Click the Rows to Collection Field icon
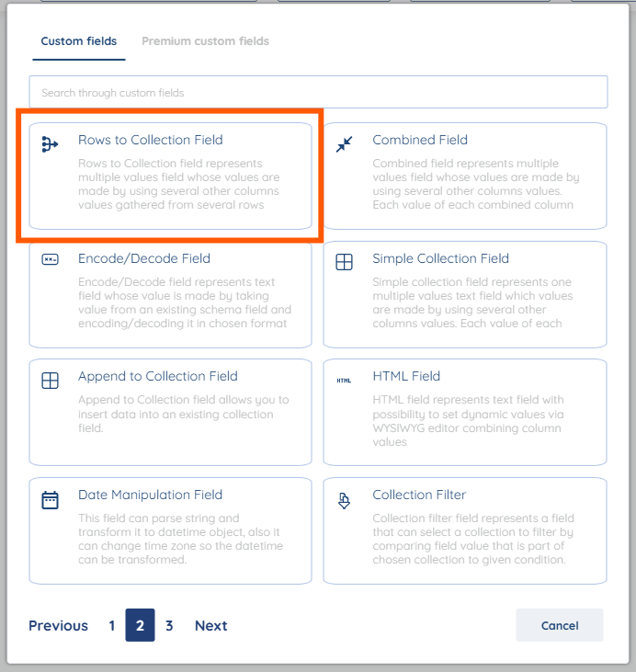Screen dimensions: 636x672 point(50,144)
